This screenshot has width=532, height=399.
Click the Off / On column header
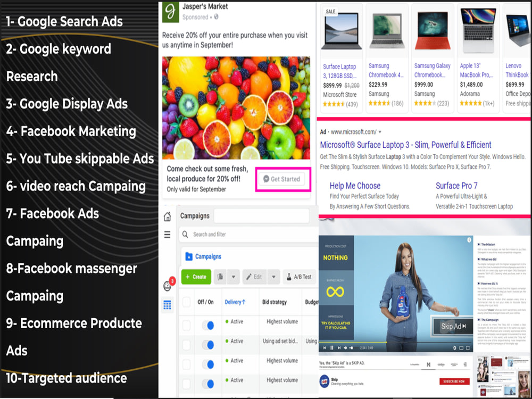point(205,302)
